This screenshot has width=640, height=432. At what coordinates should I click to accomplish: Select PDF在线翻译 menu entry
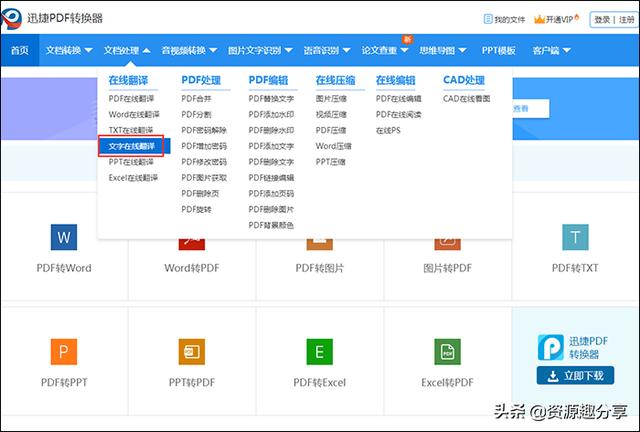[x=131, y=98]
